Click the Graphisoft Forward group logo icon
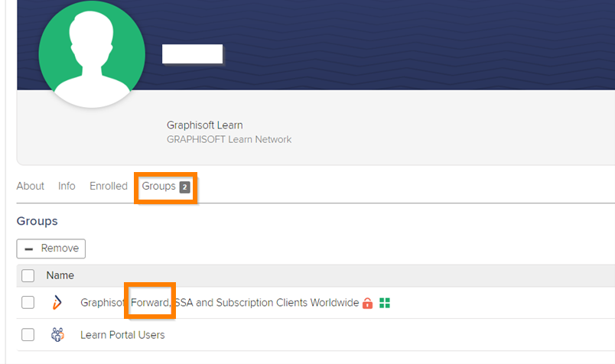Viewport: 615px width, 364px height. point(57,302)
